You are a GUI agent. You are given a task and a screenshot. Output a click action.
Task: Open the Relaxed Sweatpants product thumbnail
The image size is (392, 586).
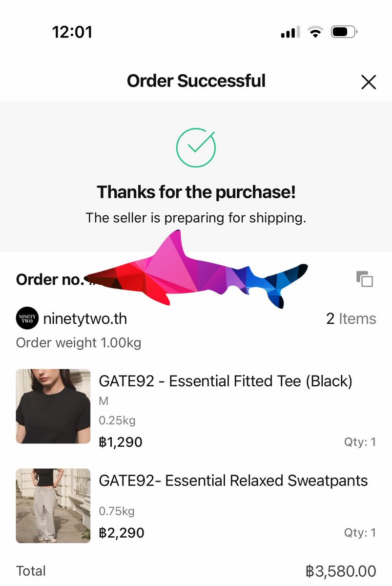[53, 506]
